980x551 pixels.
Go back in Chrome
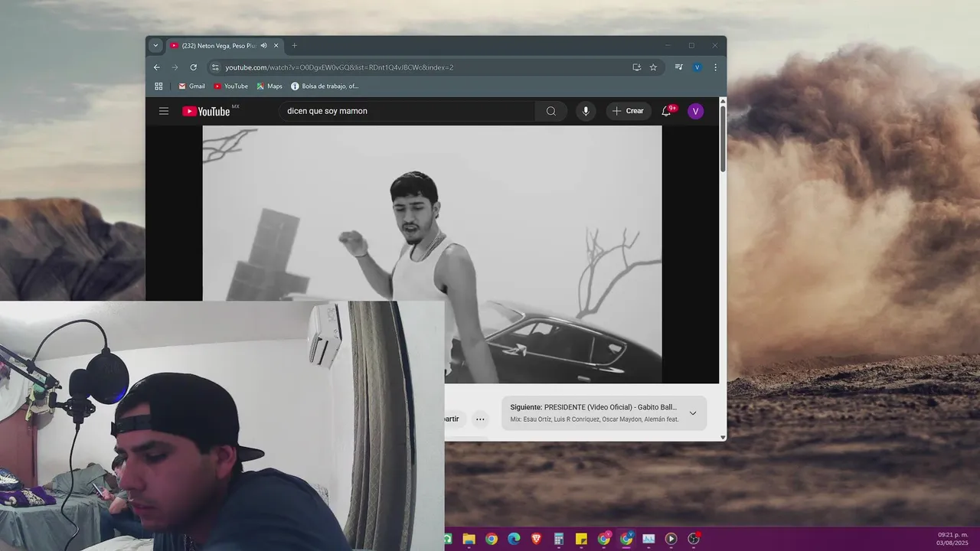157,67
